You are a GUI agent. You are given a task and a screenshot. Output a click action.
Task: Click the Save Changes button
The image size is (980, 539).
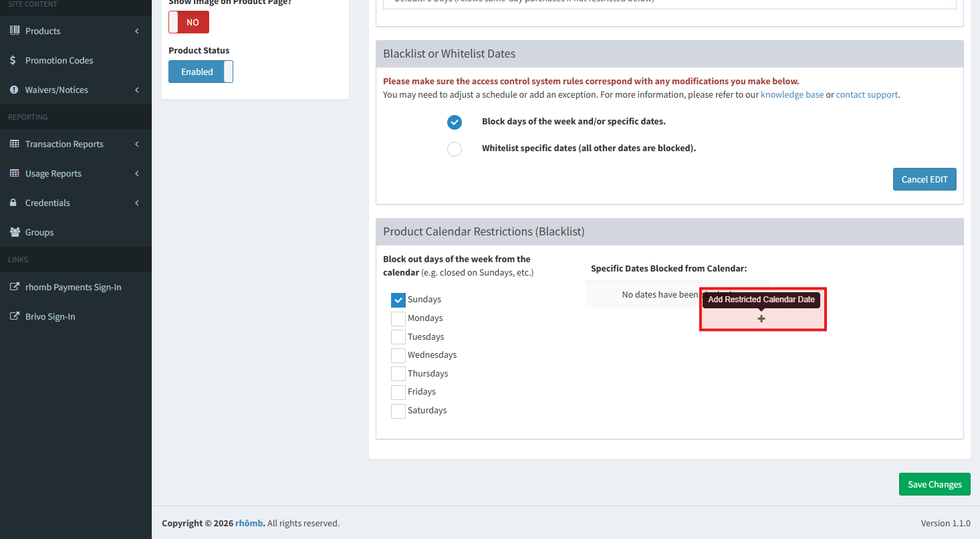pyautogui.click(x=934, y=484)
